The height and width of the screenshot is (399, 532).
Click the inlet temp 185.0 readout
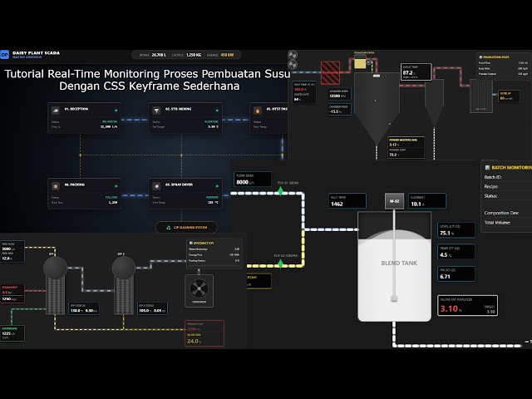(x=304, y=87)
